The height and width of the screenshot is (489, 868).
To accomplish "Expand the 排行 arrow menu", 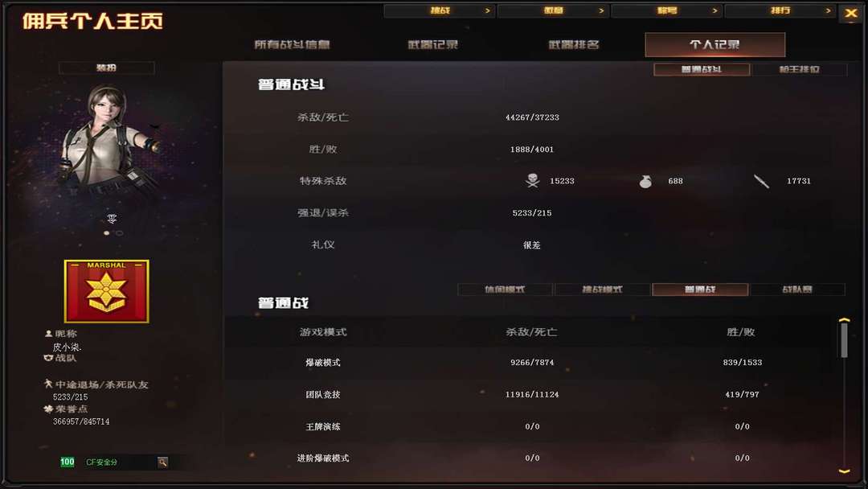I will [x=780, y=10].
